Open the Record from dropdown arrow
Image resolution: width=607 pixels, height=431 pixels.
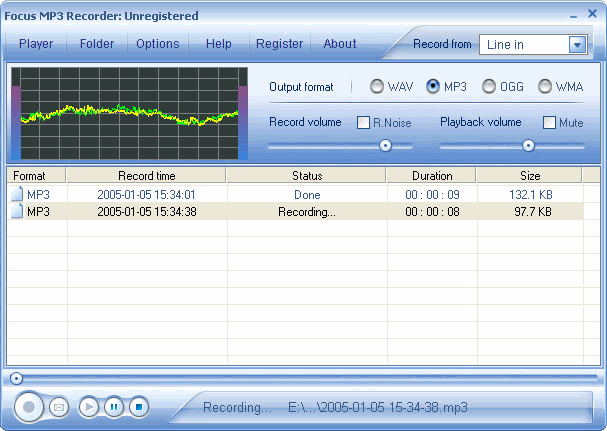click(577, 45)
